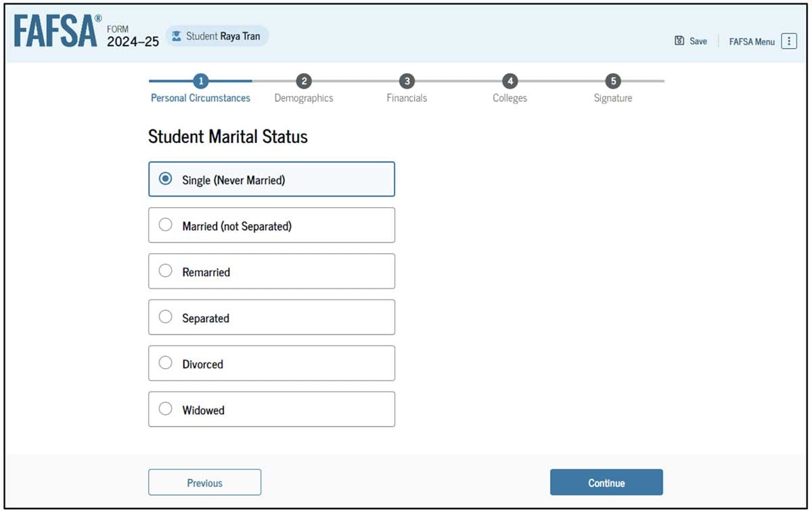The image size is (812, 512).
Task: Select the Single (Never Married) radio button
Action: [x=165, y=179]
